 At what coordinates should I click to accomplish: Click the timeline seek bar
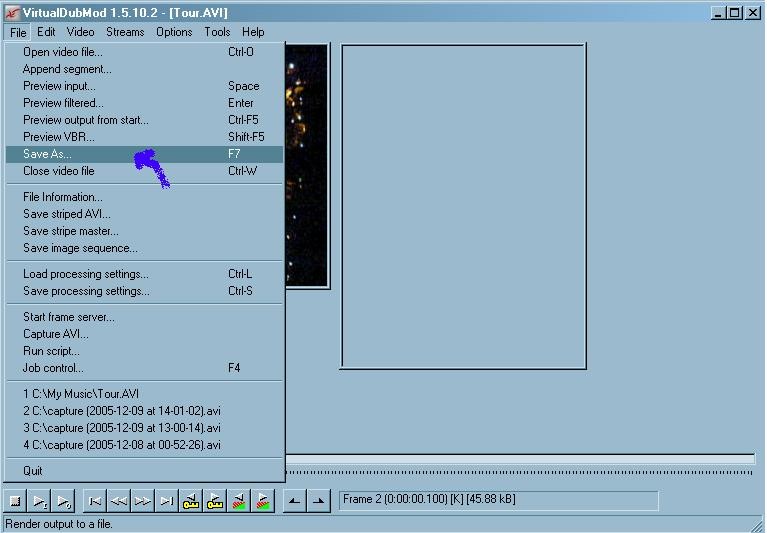(x=520, y=459)
